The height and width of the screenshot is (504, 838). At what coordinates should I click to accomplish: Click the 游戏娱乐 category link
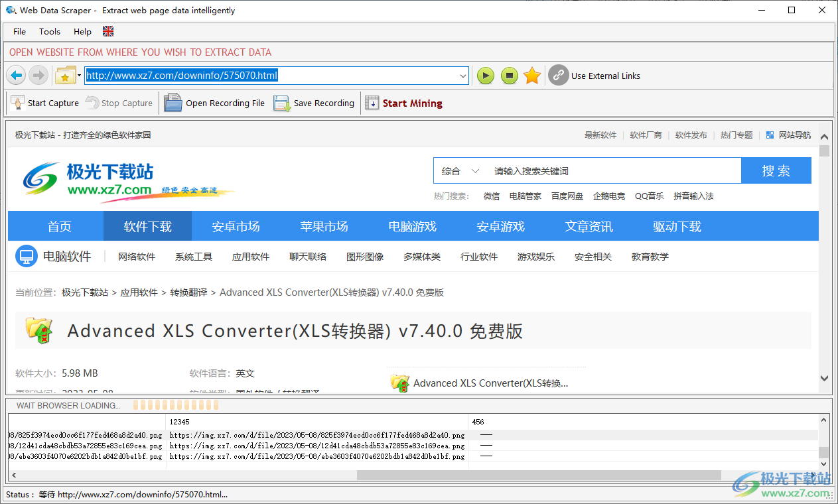coord(536,257)
